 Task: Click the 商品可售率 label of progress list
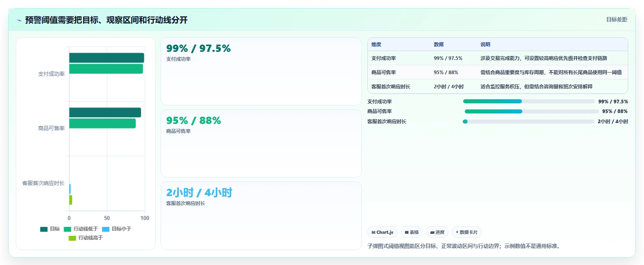click(x=380, y=111)
